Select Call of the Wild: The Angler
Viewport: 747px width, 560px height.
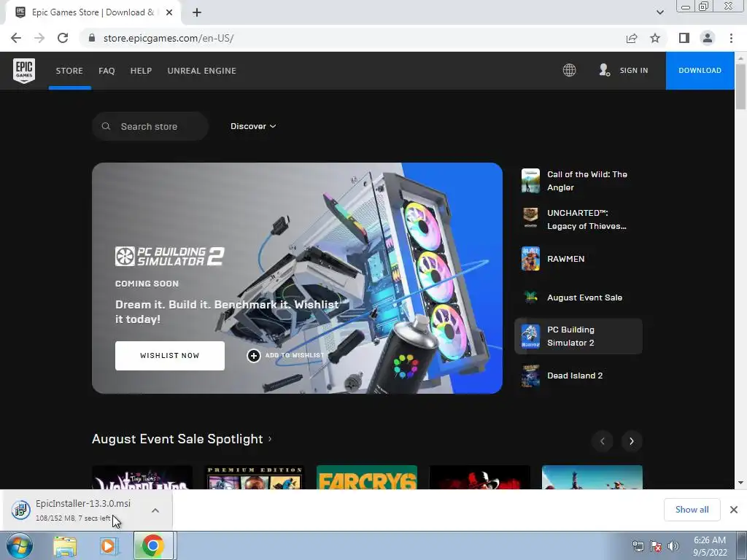point(578,181)
